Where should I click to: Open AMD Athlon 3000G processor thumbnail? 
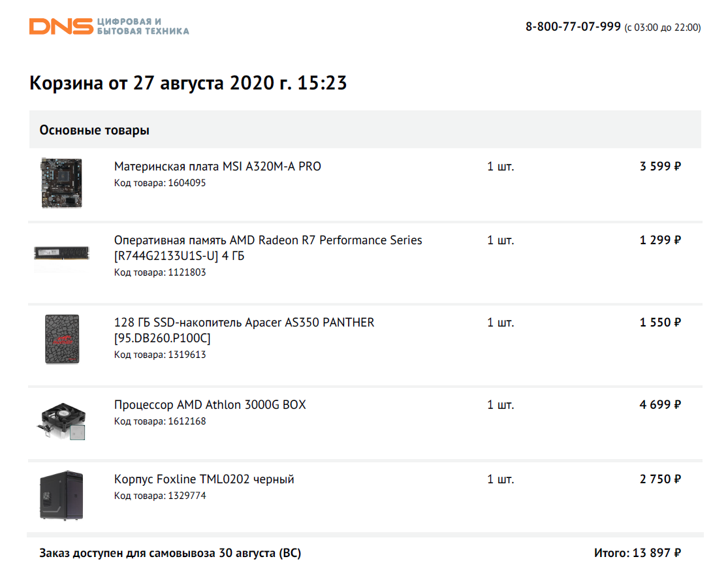61,421
